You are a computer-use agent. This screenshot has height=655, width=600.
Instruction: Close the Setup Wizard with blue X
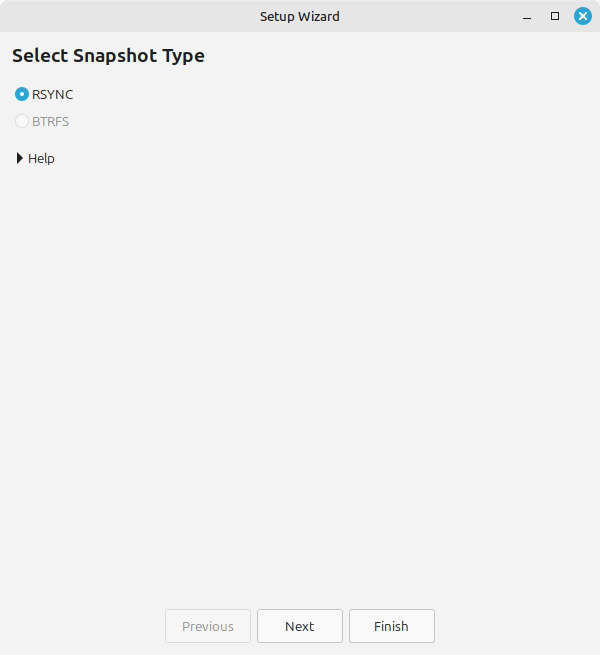click(x=583, y=17)
